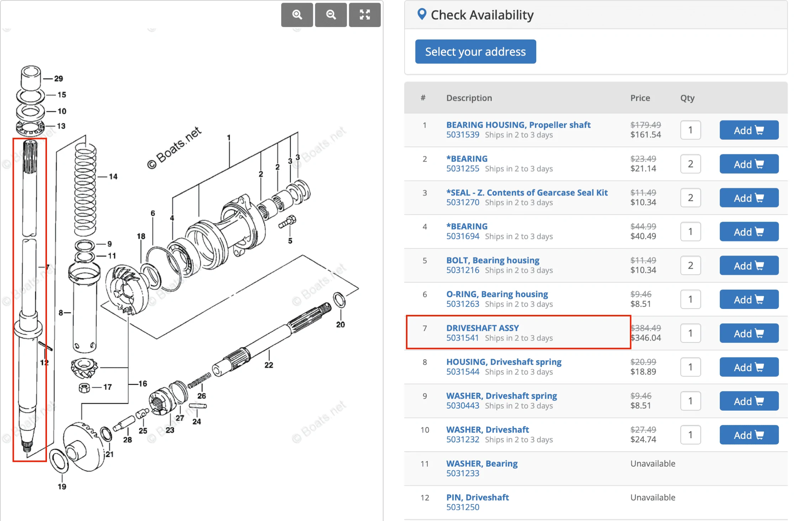This screenshot has width=812, height=521.
Task: Edit quantity field for *SEAL gearcase kit
Action: point(690,198)
